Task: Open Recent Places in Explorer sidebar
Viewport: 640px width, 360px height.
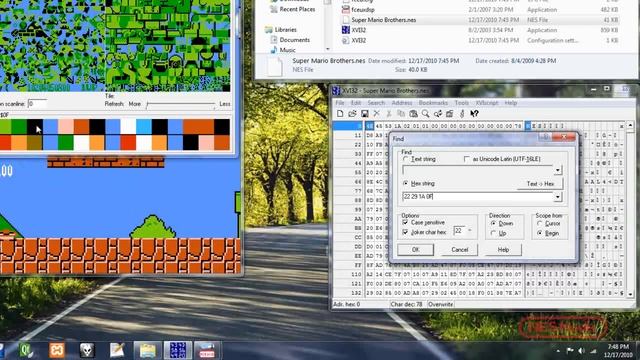Action: pos(292,9)
